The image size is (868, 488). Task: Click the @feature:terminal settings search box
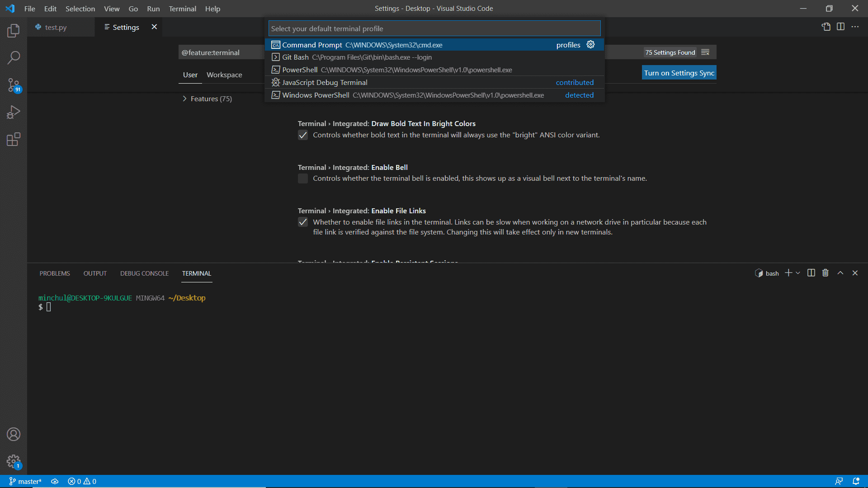[221, 52]
